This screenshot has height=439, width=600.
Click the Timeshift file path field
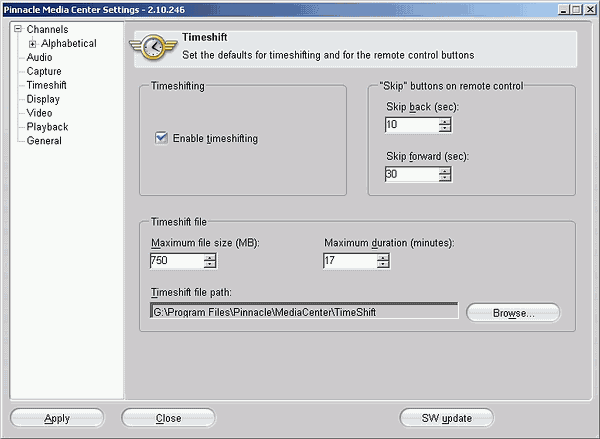coord(304,311)
